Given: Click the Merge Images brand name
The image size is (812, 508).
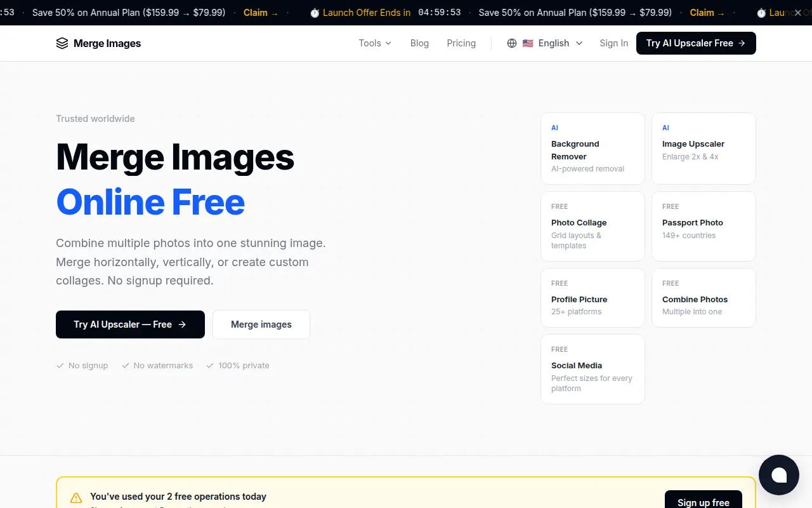Looking at the screenshot, I should (x=107, y=43).
